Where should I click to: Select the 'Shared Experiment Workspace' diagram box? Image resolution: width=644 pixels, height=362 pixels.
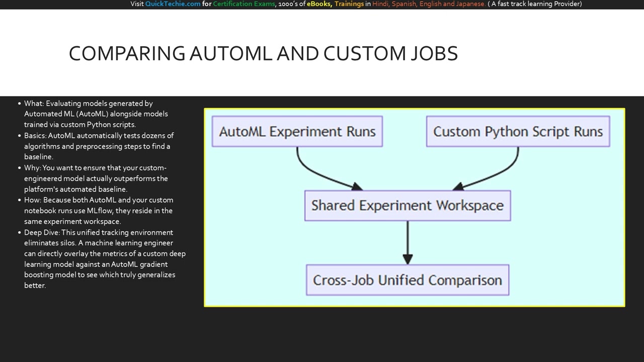pyautogui.click(x=408, y=206)
